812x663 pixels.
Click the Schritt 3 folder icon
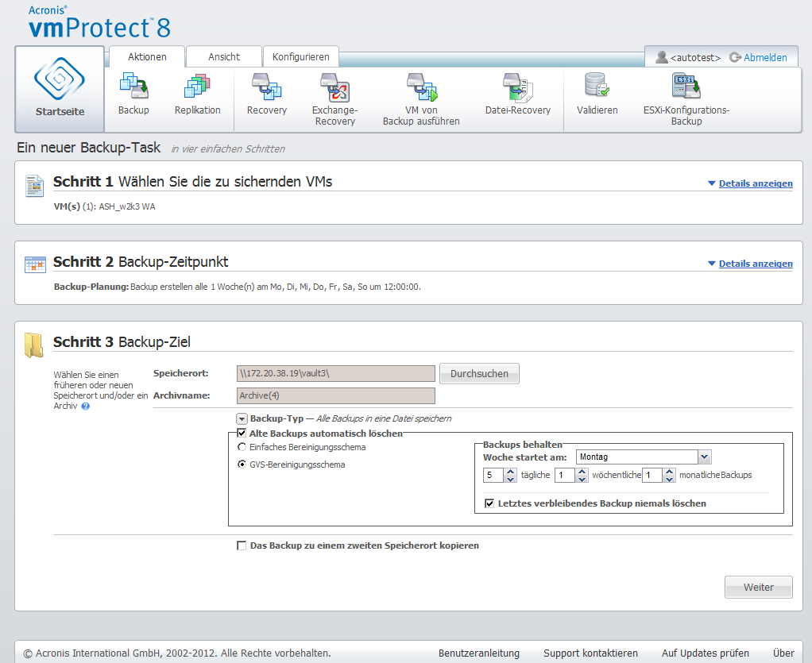click(33, 345)
